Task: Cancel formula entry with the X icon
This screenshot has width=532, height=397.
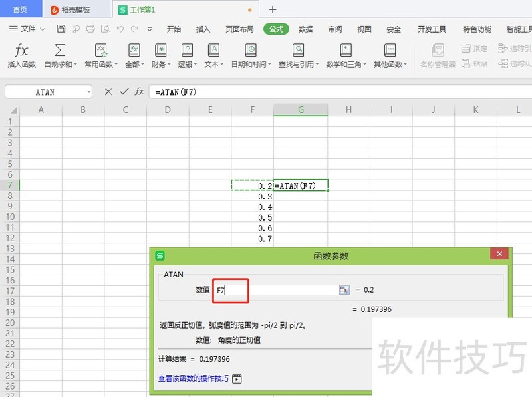Action: [108, 92]
